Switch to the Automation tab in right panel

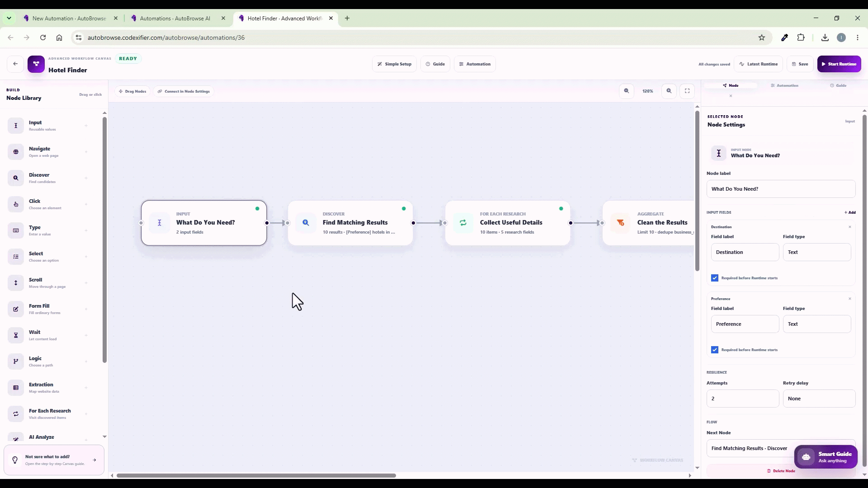click(784, 85)
